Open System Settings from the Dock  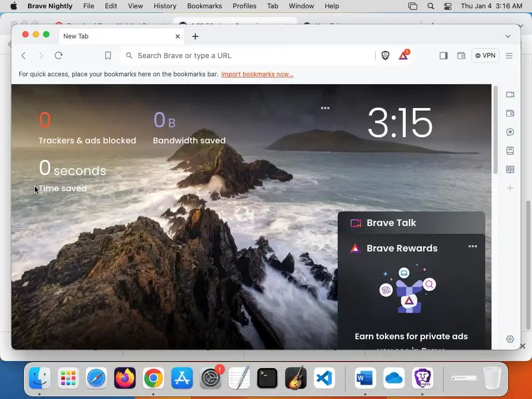click(x=210, y=378)
